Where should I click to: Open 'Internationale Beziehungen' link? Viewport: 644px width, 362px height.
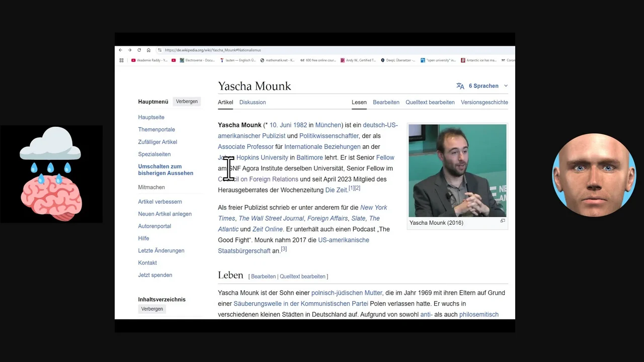point(323,147)
